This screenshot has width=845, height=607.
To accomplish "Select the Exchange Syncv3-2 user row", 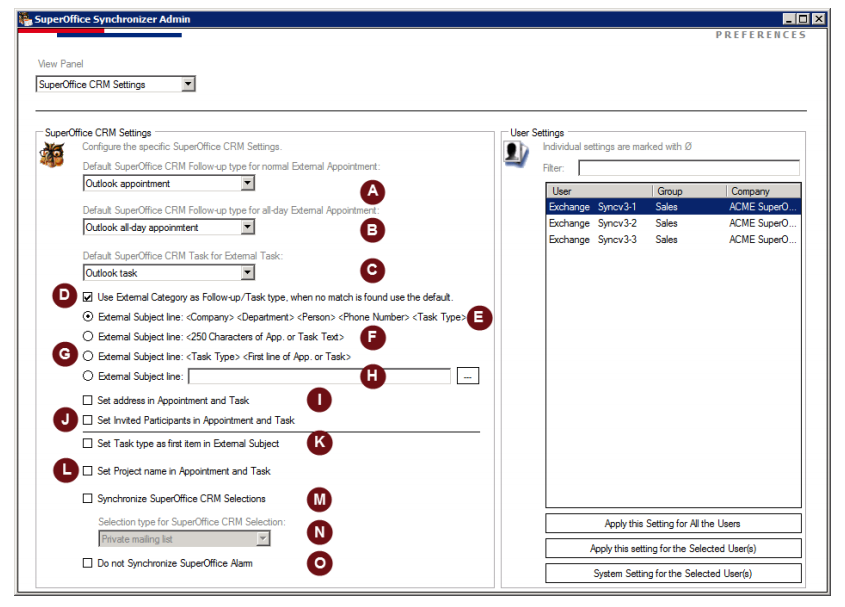I will pos(673,223).
